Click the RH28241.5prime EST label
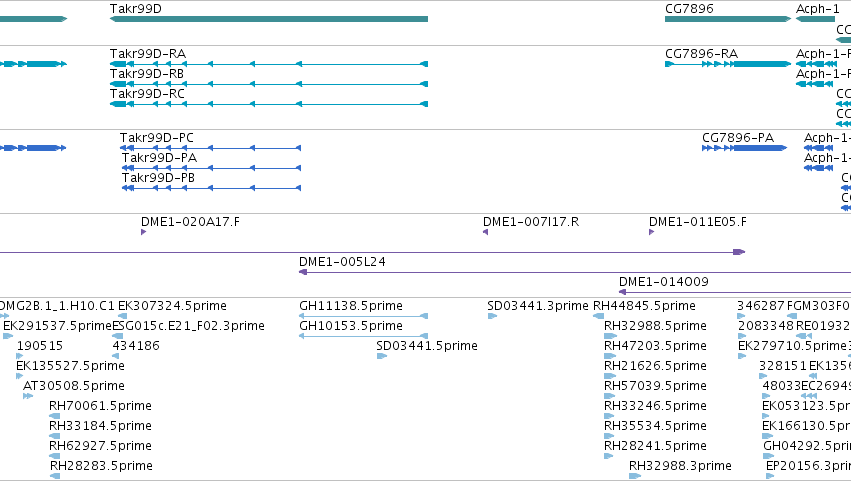851x481 pixels. pos(655,447)
